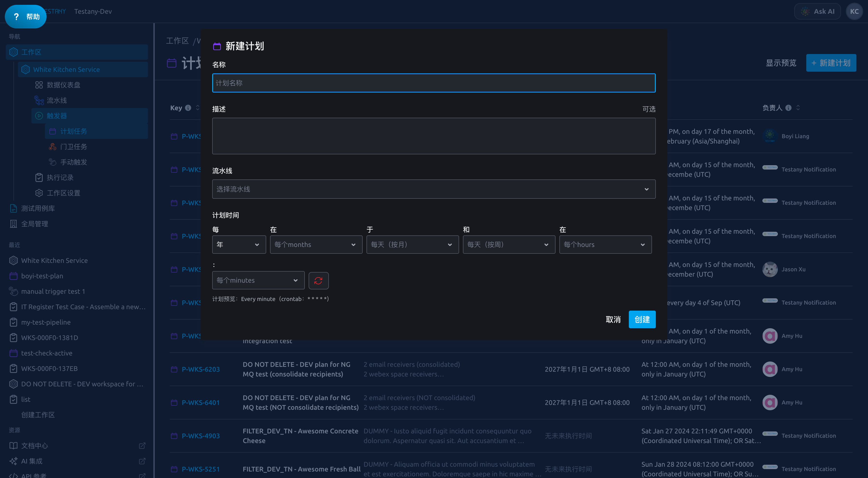Expand the 每个minutes dropdown
Image resolution: width=868 pixels, height=478 pixels.
pos(258,280)
